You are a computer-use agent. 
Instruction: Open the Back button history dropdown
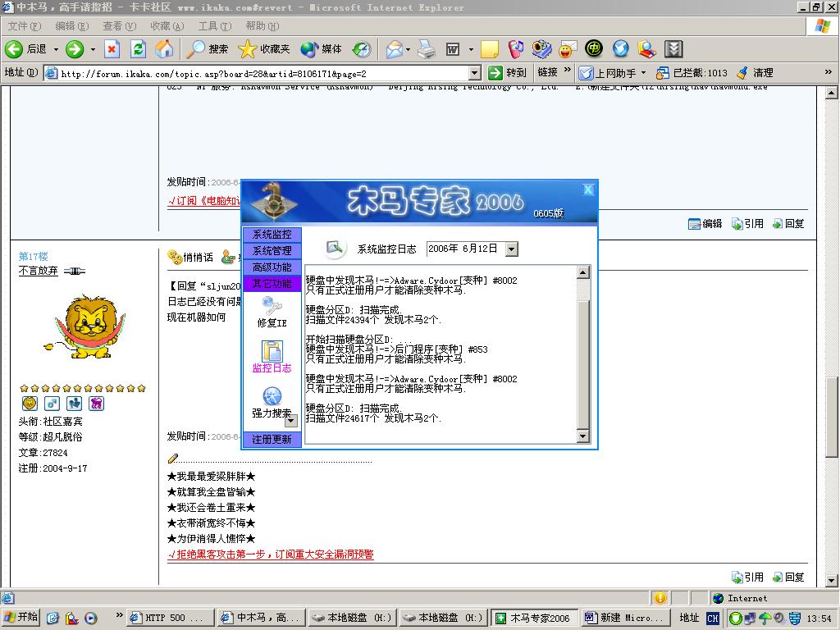56,49
